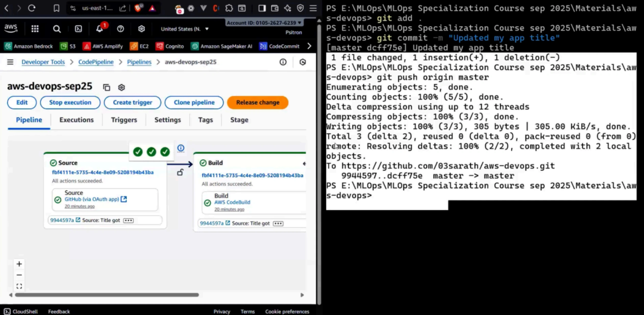Switch to the Triggers tab
Viewport: 644px width, 315px height.
click(x=124, y=120)
